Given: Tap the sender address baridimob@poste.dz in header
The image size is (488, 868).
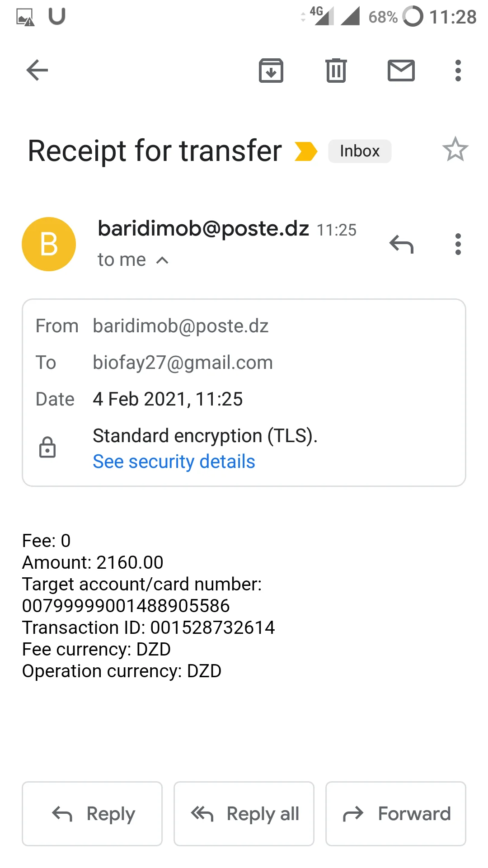Looking at the screenshot, I should pos(203,229).
